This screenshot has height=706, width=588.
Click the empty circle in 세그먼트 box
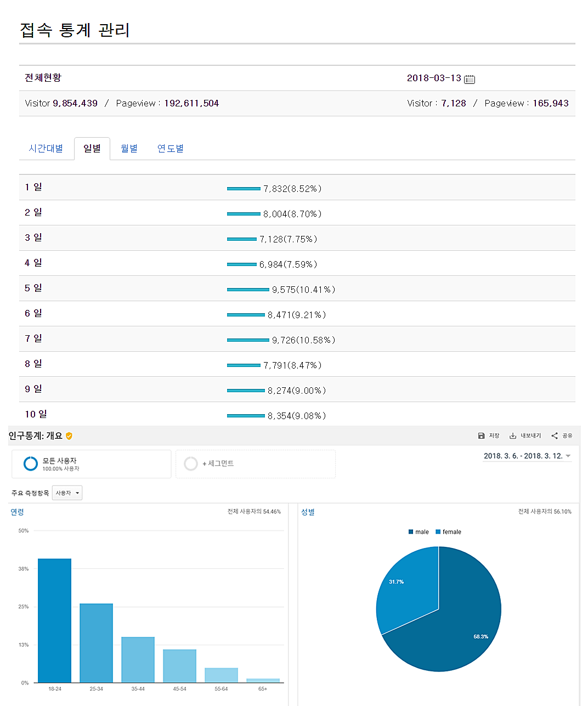191,464
